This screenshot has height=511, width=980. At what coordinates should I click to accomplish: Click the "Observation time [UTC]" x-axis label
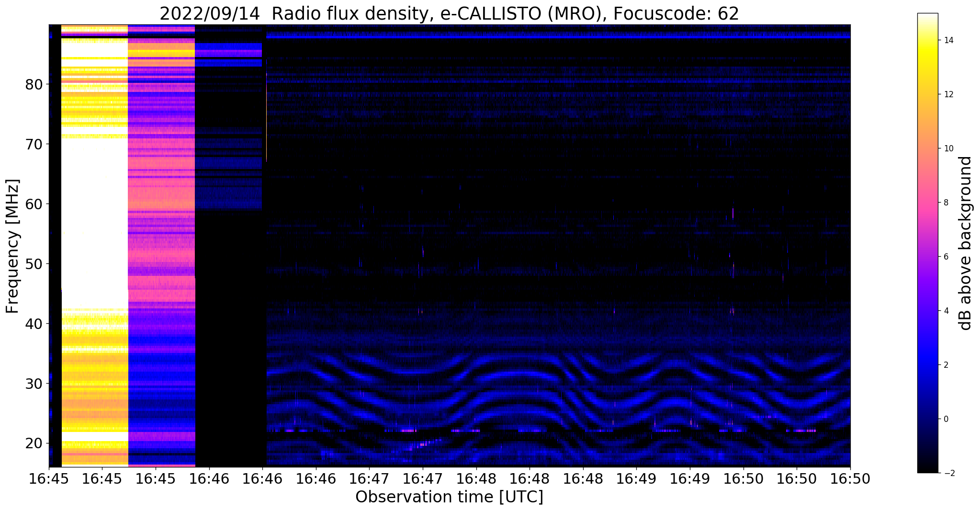click(x=449, y=497)
